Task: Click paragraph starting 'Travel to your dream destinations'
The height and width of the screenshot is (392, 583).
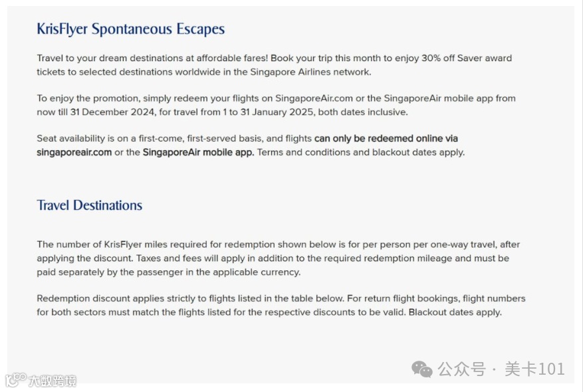Action: click(x=275, y=65)
